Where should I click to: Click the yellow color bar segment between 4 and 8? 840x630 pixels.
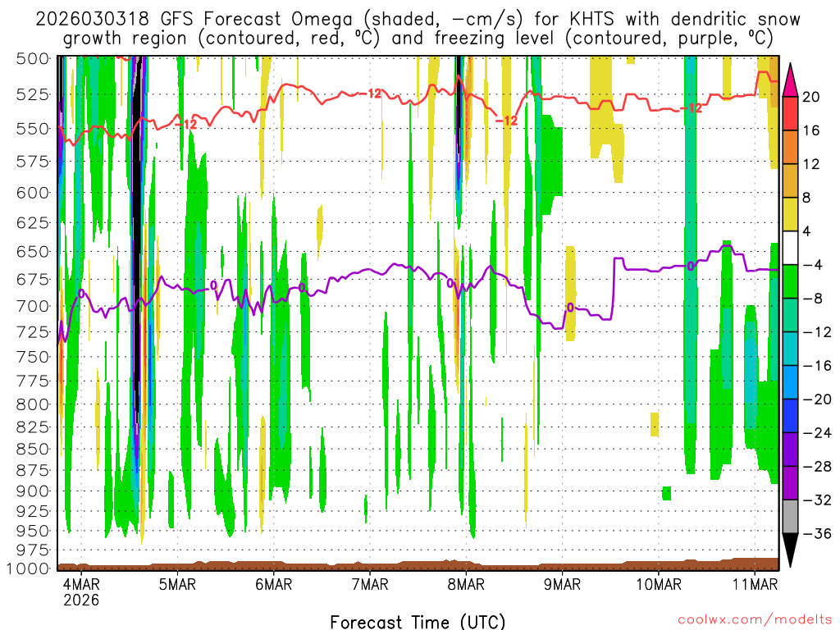coord(790,214)
